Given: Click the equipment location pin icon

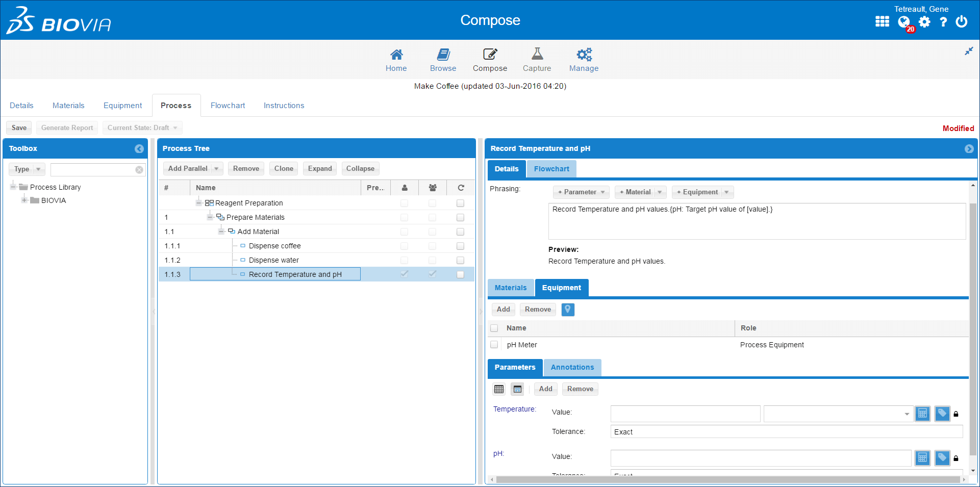Looking at the screenshot, I should coord(568,310).
